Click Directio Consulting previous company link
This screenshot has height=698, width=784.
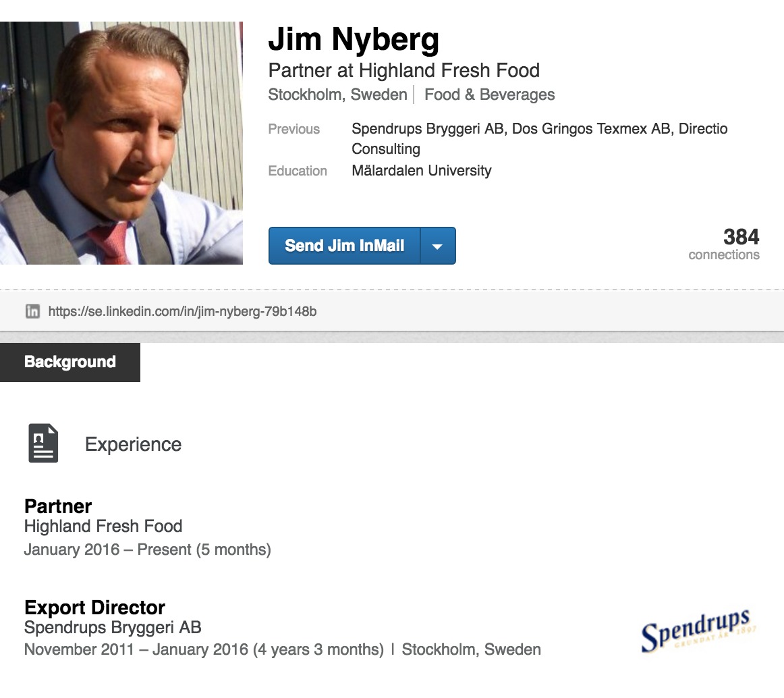coord(386,149)
